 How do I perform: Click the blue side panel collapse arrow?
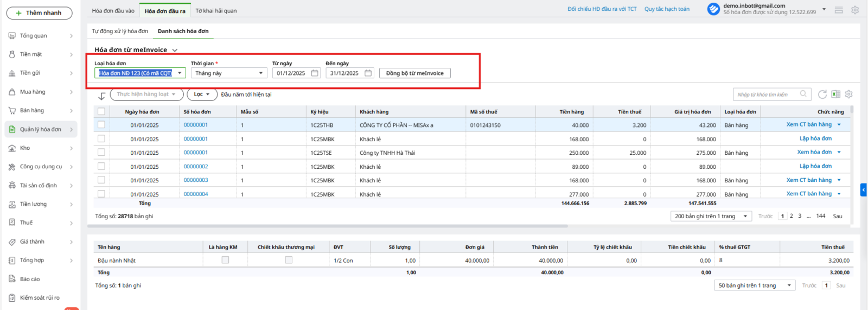(x=863, y=189)
